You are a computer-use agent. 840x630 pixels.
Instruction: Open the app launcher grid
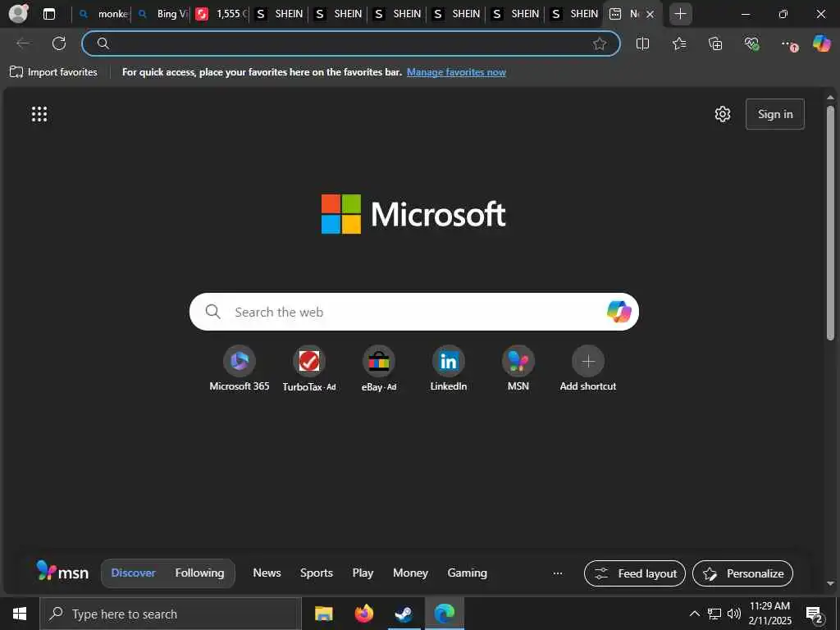[x=39, y=114]
